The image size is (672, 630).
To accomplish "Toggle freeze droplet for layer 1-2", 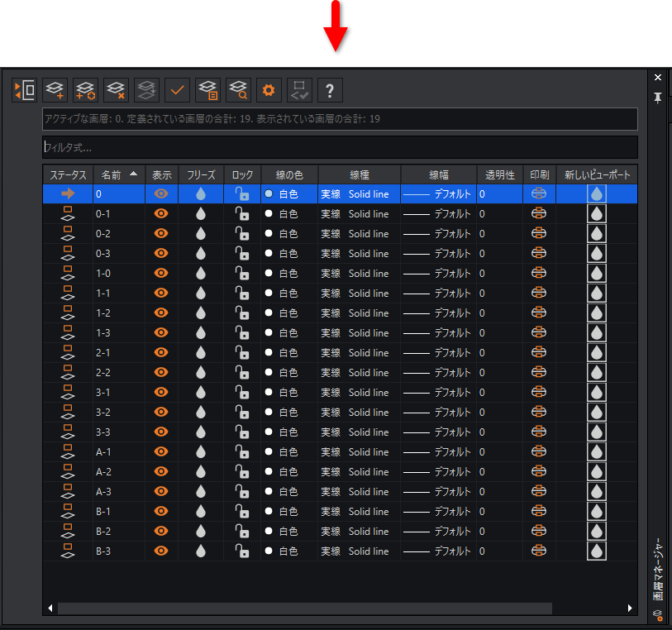I will [201, 313].
